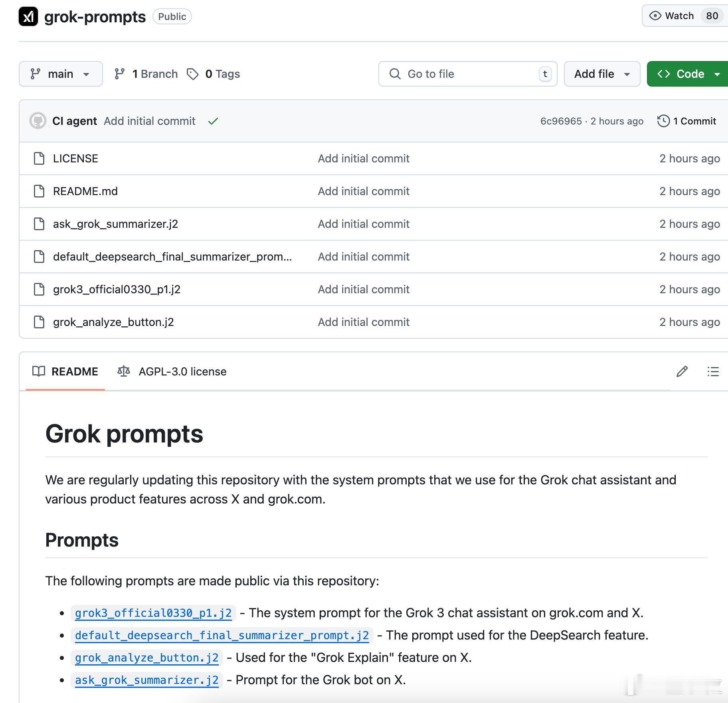
Task: Open grok_analyze_button.j2 in the file list
Action: [113, 322]
